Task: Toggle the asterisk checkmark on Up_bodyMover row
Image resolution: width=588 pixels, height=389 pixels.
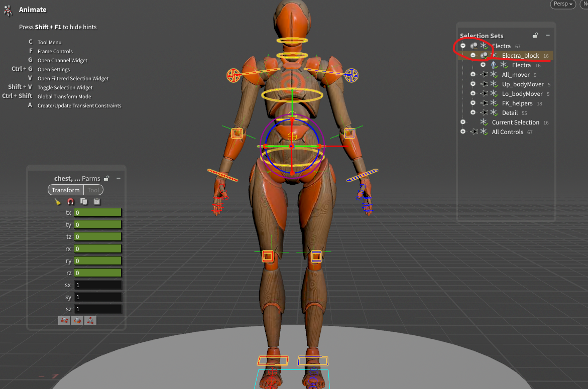Action: [494, 84]
